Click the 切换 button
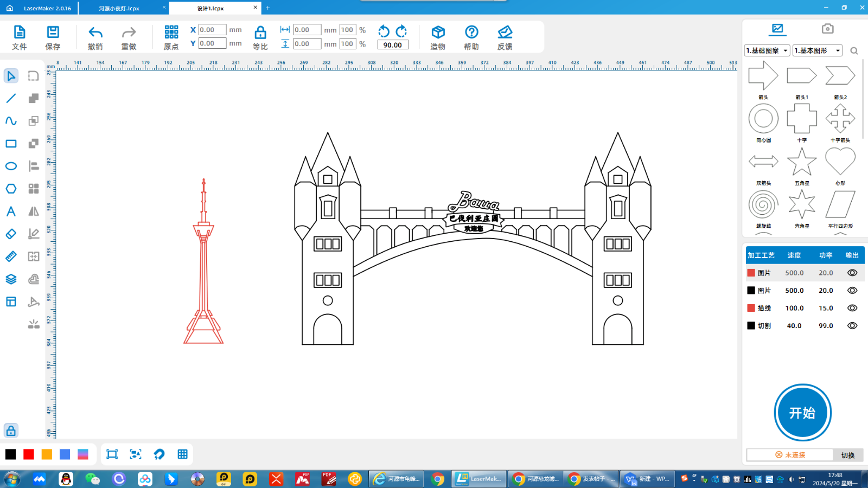 [847, 455]
